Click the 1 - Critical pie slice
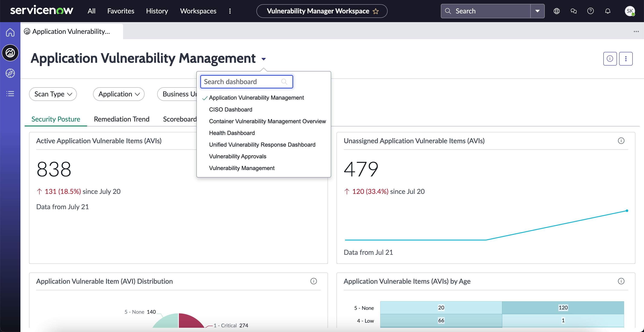This screenshot has width=644, height=332. click(189, 322)
